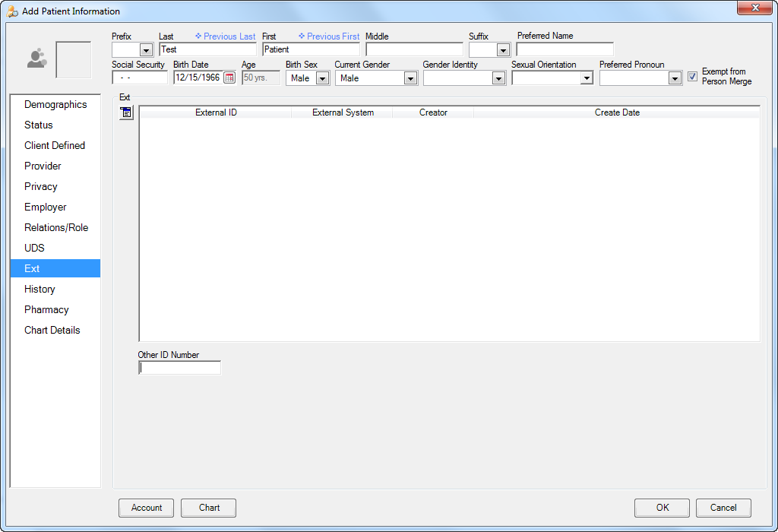Sort by Create Date column header

(x=617, y=112)
